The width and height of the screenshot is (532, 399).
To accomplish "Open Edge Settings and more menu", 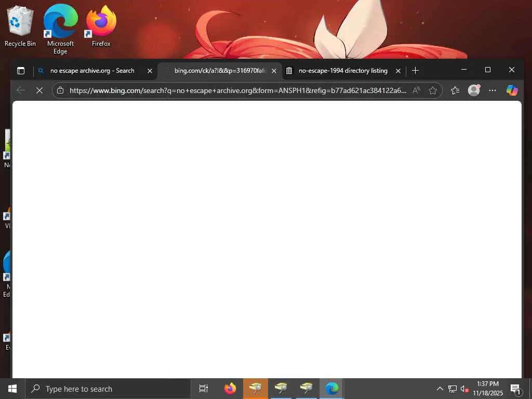I will point(493,90).
